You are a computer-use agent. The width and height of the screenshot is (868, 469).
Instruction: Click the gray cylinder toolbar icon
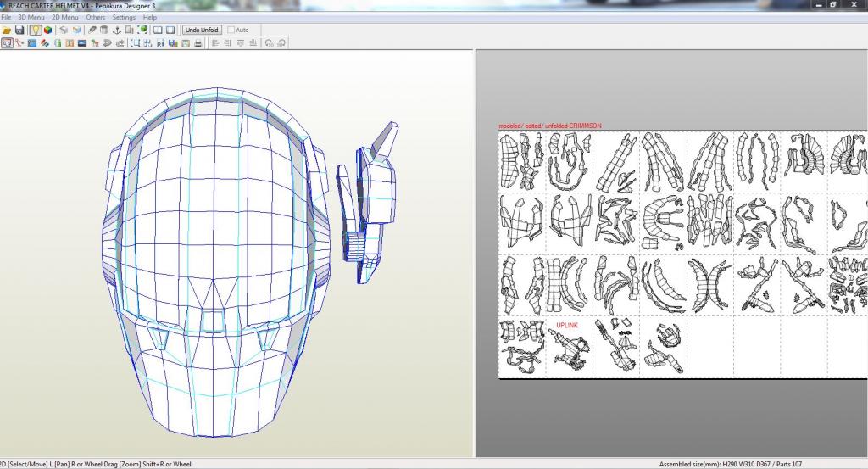[x=104, y=30]
